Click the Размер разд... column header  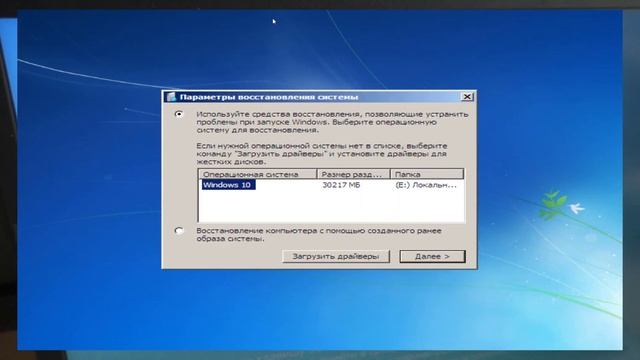tap(353, 174)
